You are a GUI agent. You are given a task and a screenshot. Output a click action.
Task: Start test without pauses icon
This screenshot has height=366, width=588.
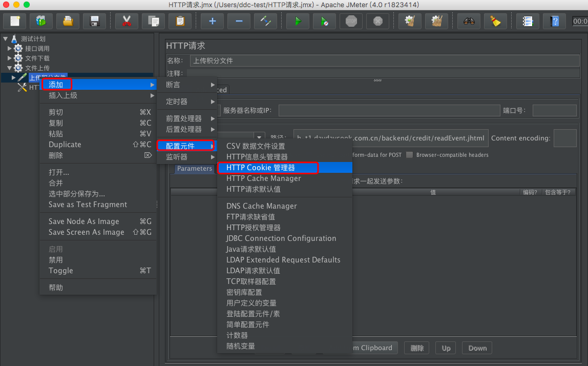click(x=324, y=21)
